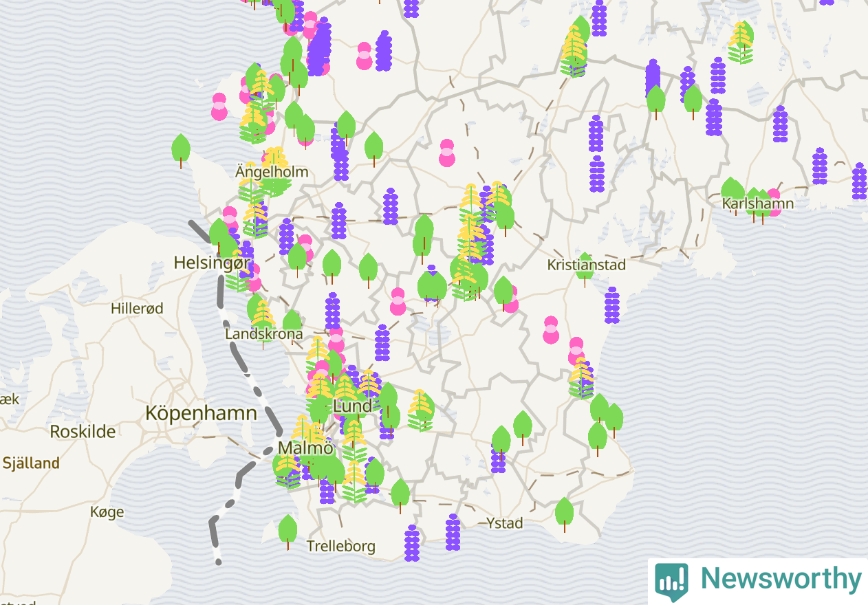Click the Lund city label

(x=352, y=406)
